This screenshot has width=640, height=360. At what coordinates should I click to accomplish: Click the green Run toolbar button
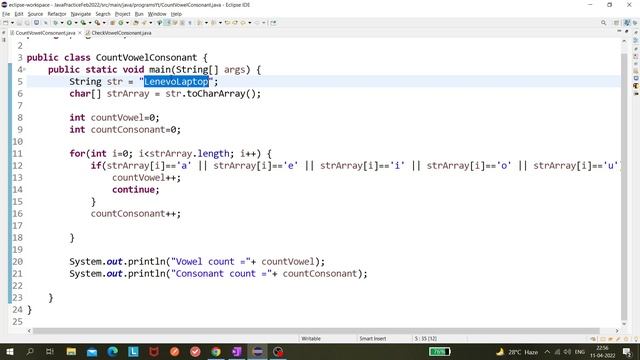(69, 23)
